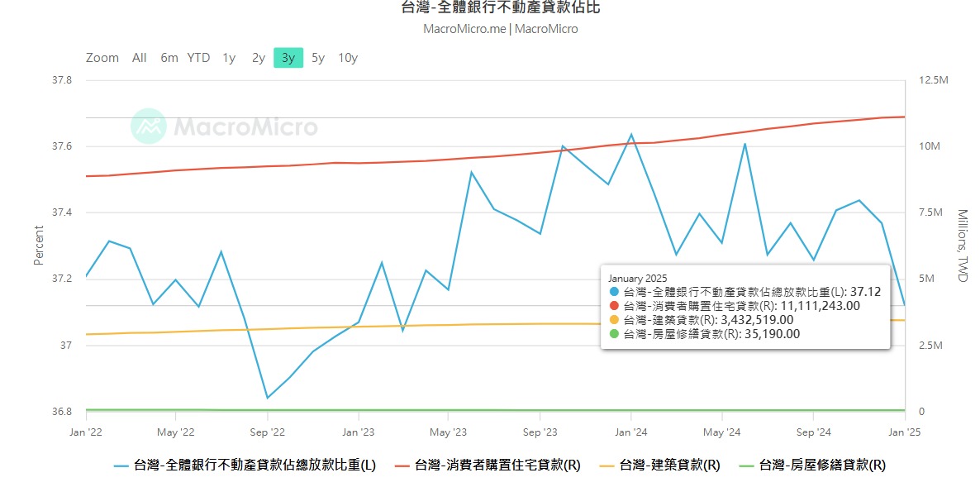This screenshot has width=980, height=487.
Task: Toggle 全體銀行不動產貸款佔總放款比重(L) legend series
Action: [245, 466]
